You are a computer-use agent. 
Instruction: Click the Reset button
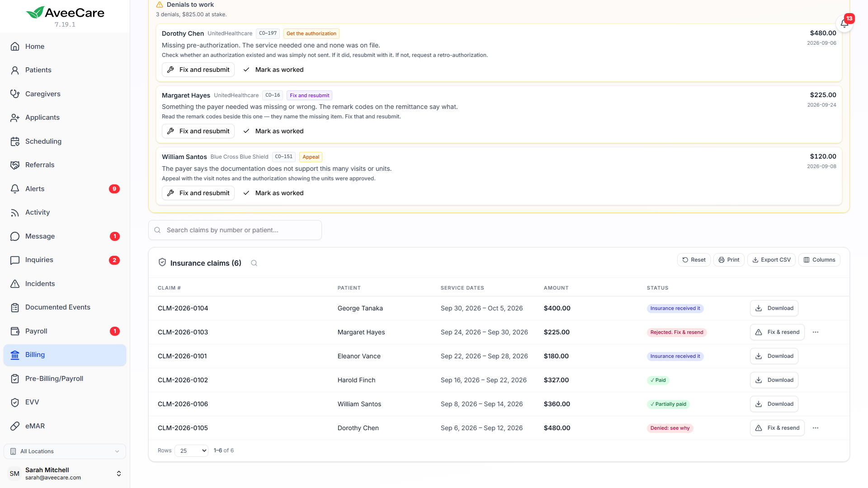click(x=694, y=260)
